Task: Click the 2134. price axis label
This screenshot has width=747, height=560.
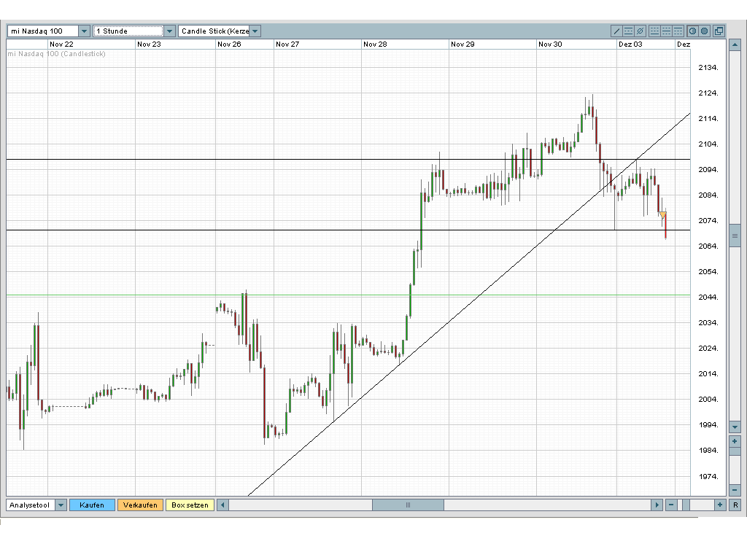Action: click(708, 68)
